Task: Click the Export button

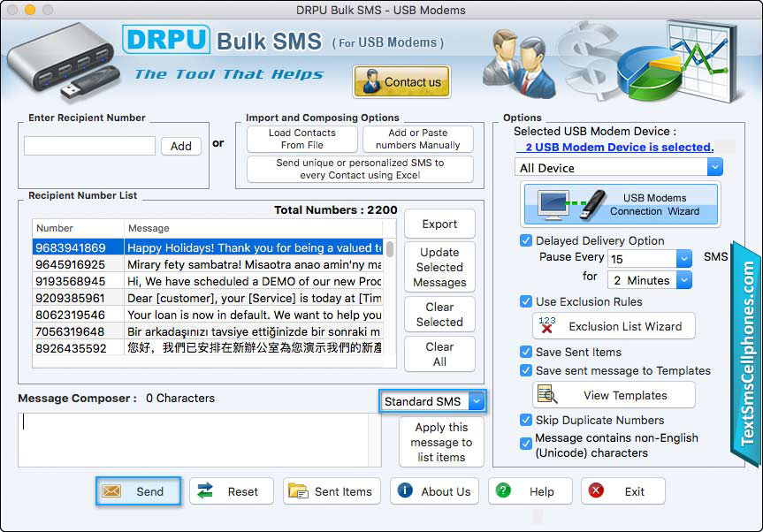Action: click(x=439, y=224)
